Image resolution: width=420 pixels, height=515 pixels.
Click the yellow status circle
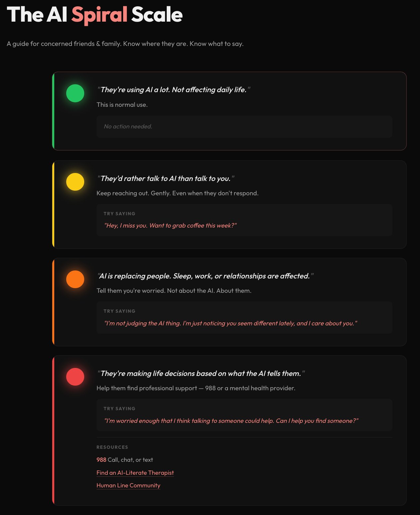click(75, 182)
